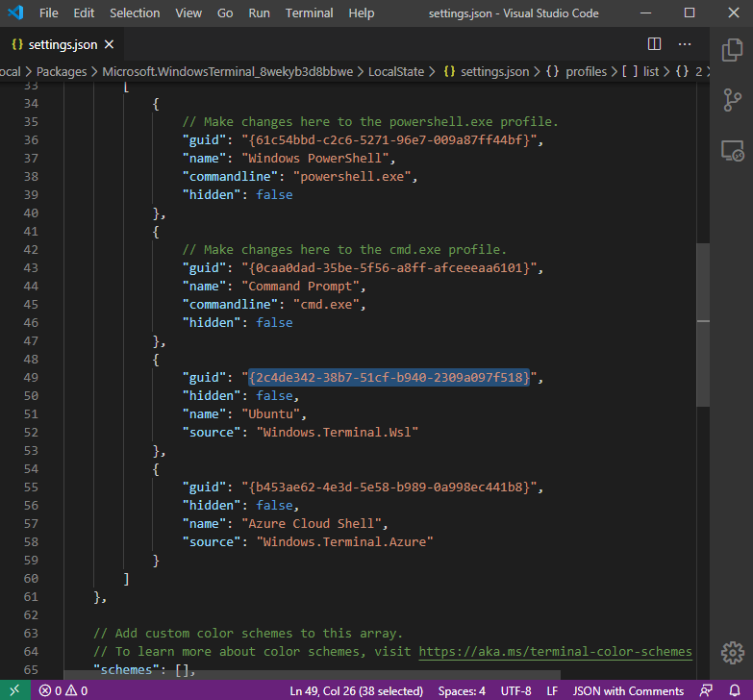
Task: Open the Manage gear menu
Action: point(733,653)
